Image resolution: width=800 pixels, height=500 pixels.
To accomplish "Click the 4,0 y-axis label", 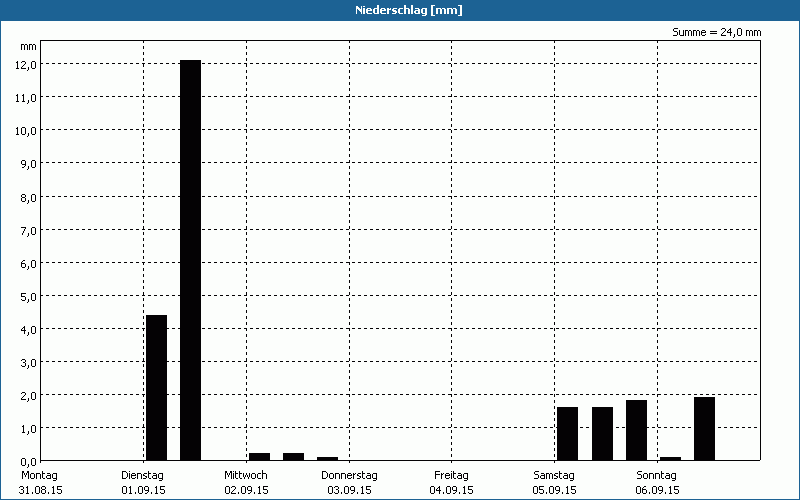I will tap(28, 329).
